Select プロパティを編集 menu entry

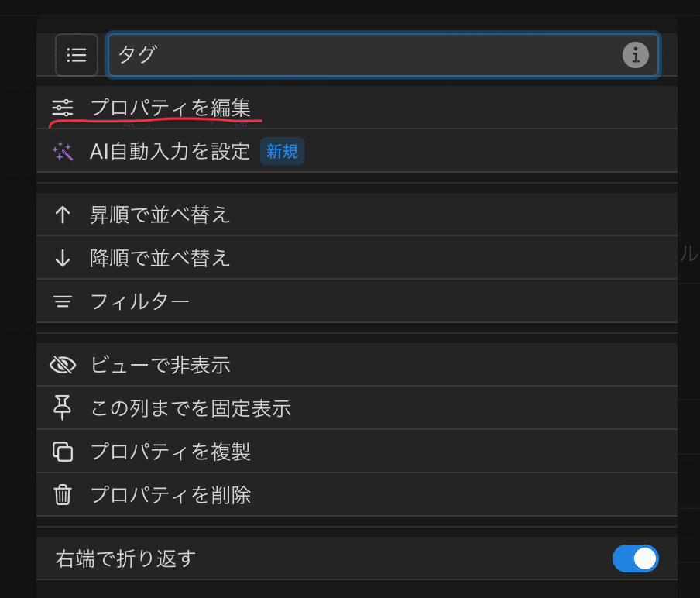point(170,108)
